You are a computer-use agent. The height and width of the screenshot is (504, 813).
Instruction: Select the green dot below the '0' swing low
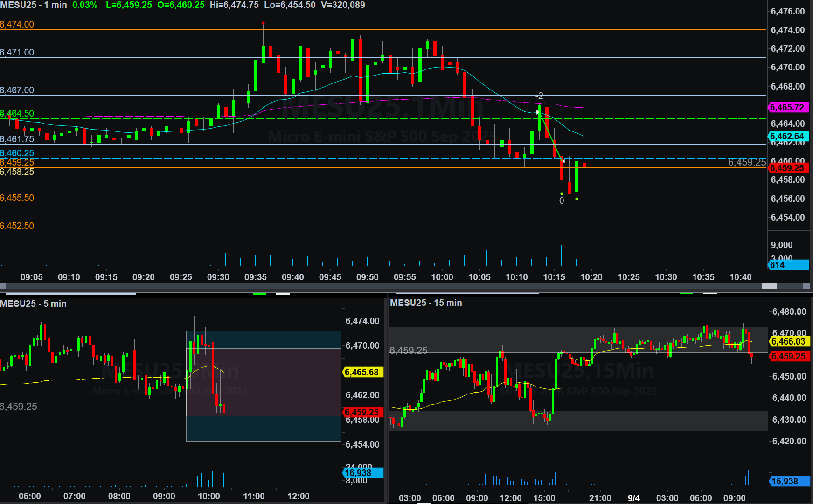[562, 193]
